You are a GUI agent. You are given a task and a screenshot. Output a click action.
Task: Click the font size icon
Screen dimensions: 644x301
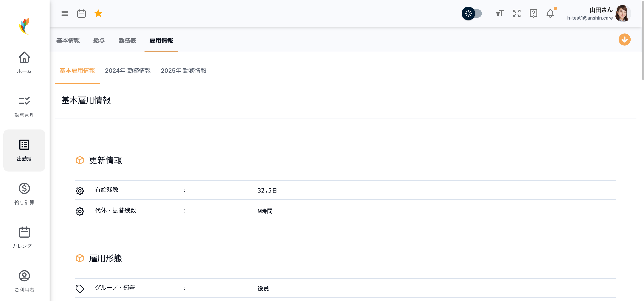pos(500,13)
